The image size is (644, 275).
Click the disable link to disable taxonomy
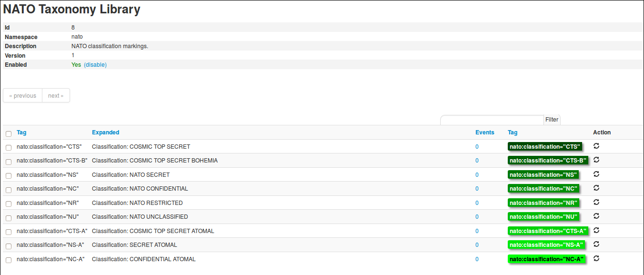click(95, 65)
